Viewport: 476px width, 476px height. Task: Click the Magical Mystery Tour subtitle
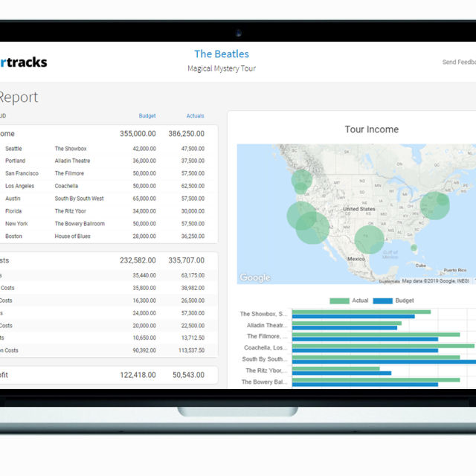pos(222,68)
